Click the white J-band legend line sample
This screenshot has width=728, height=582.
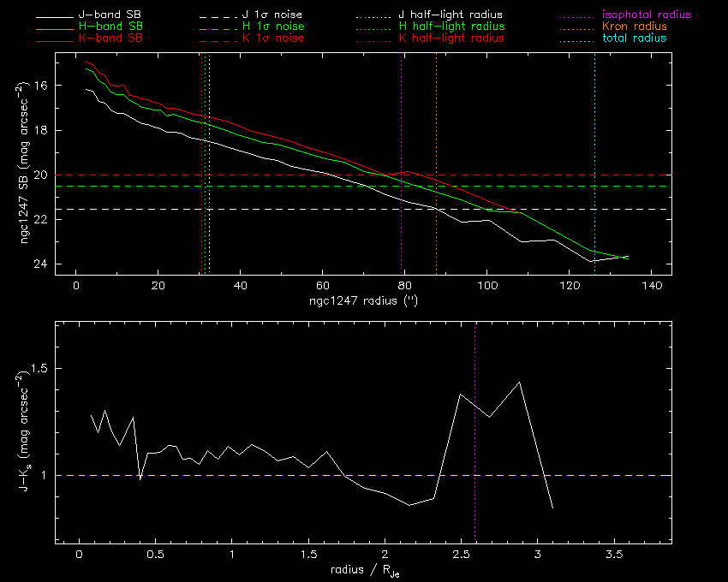(x=55, y=17)
